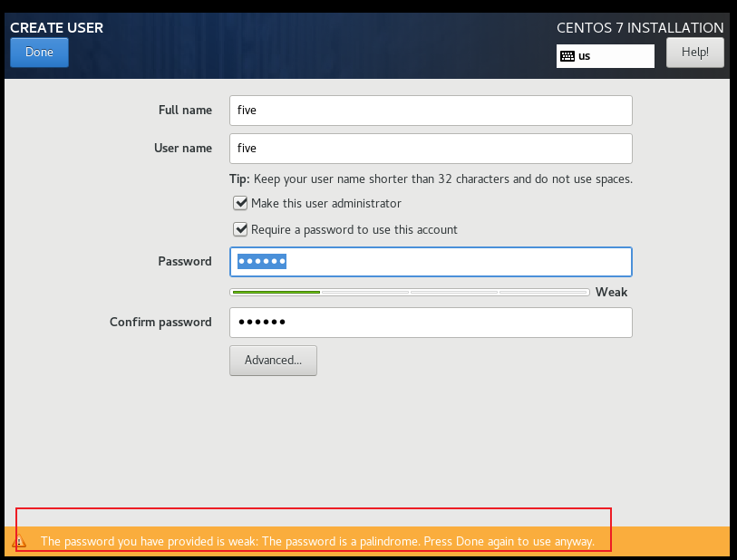Viewport: 737px width, 560px height.
Task: Focus the User name field
Action: (x=431, y=149)
